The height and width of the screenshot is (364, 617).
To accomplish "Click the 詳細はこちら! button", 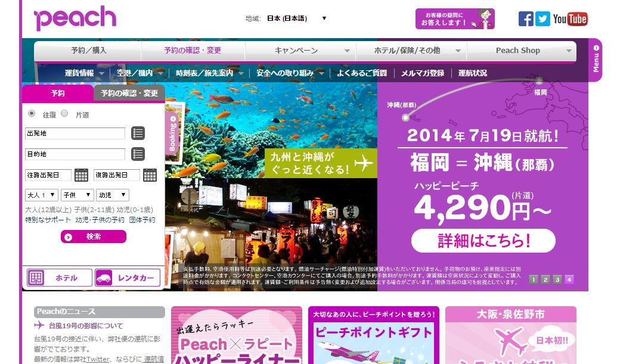I will [x=483, y=241].
